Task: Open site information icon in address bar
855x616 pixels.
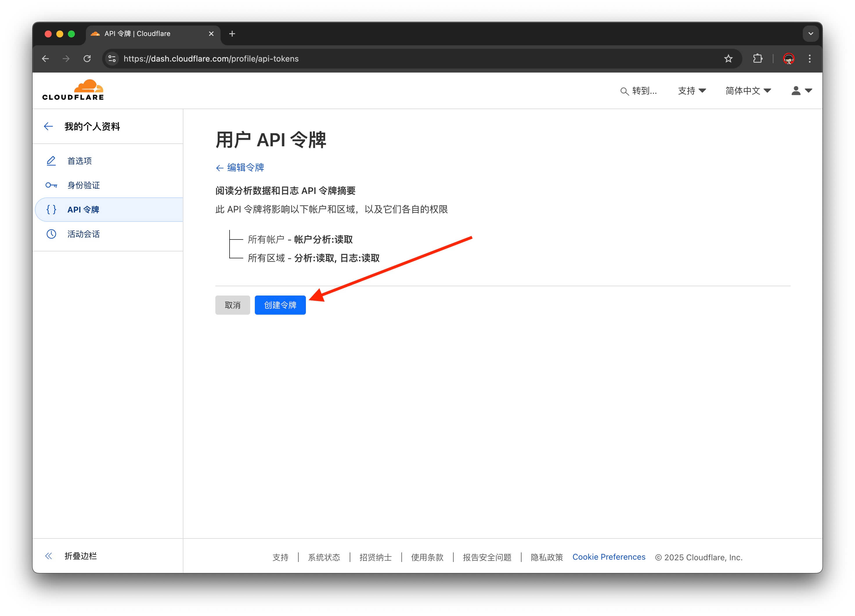Action: pos(112,59)
